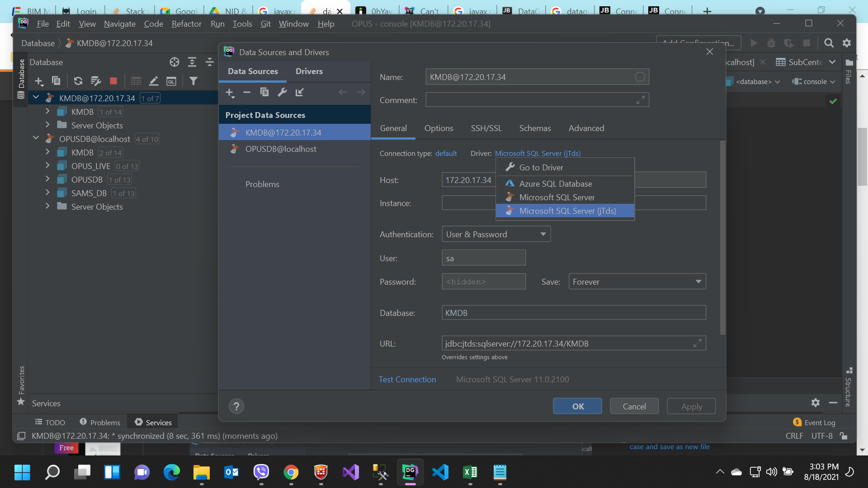Open the Save password dropdown
This screenshot has height=488, width=868.
[x=637, y=282]
